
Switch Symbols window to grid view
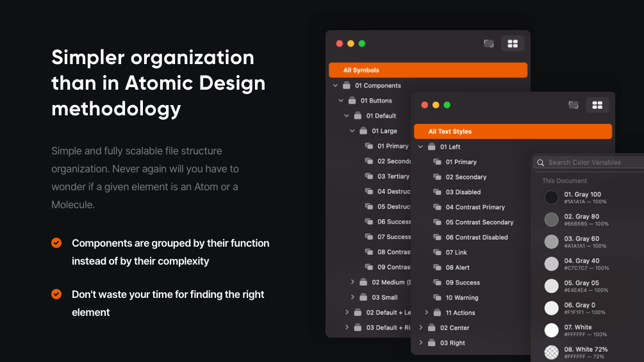click(513, 44)
